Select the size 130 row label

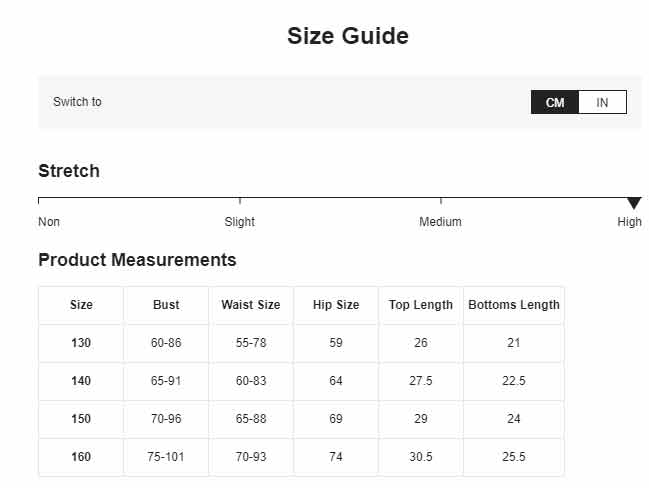coord(81,343)
